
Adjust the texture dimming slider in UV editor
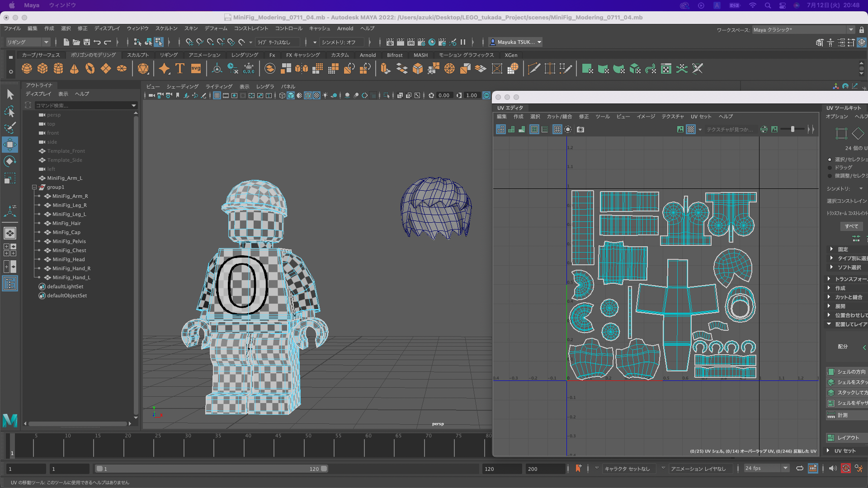793,130
